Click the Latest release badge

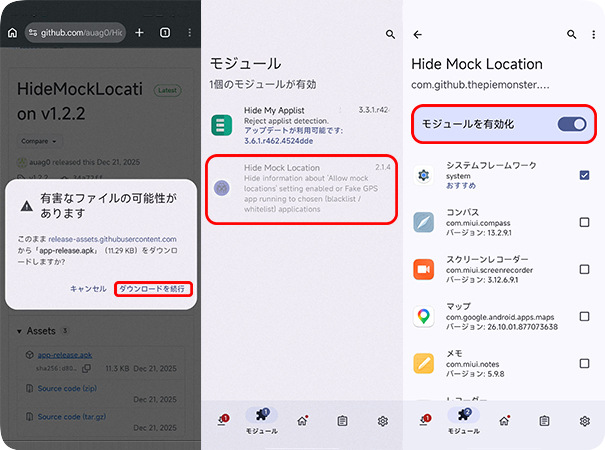(x=167, y=90)
